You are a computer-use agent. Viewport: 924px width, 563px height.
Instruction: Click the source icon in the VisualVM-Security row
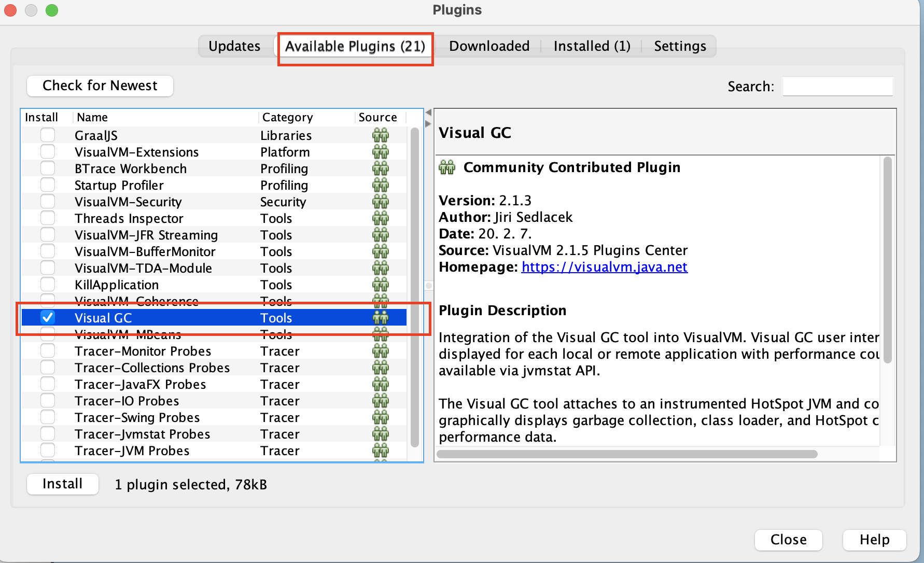coord(380,202)
